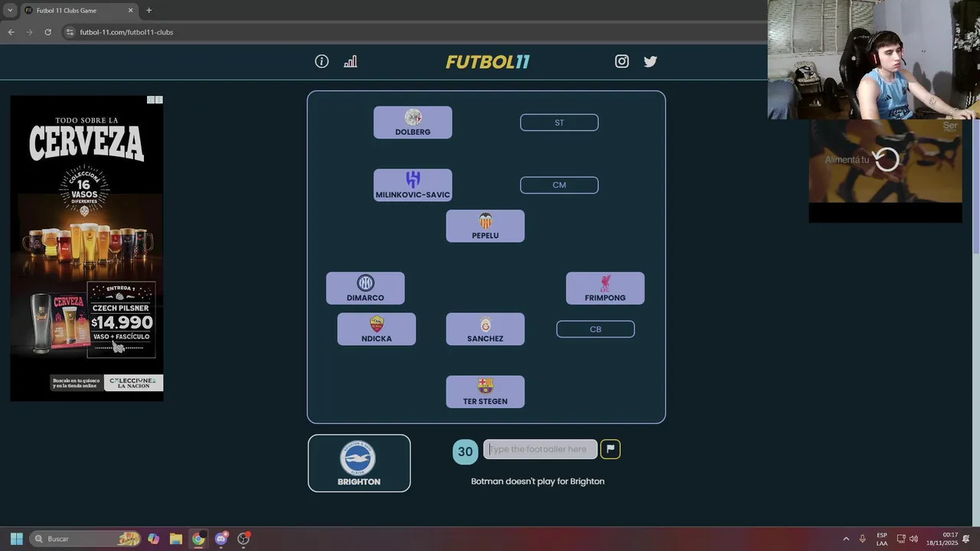Open the tab search dropdown arrow
The width and height of the screenshot is (980, 551).
coord(10,11)
